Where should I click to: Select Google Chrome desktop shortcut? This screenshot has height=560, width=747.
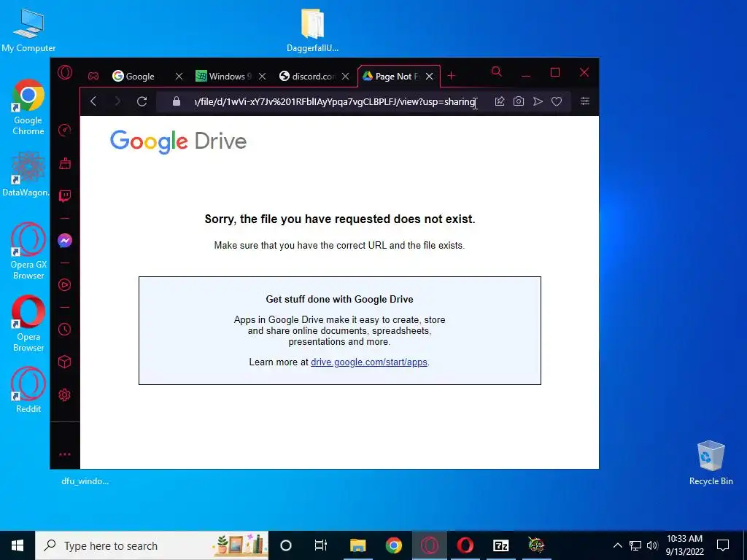coord(28,107)
